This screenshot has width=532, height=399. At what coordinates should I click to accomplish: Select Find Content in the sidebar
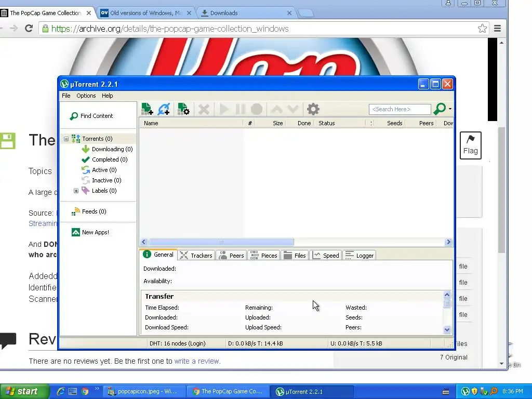pyautogui.click(x=91, y=116)
